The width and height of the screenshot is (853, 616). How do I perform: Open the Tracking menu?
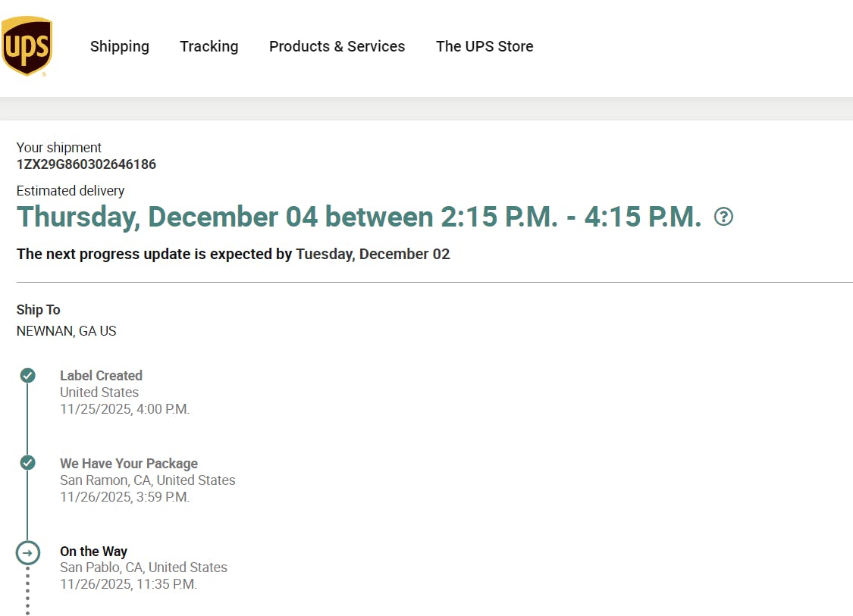[209, 46]
